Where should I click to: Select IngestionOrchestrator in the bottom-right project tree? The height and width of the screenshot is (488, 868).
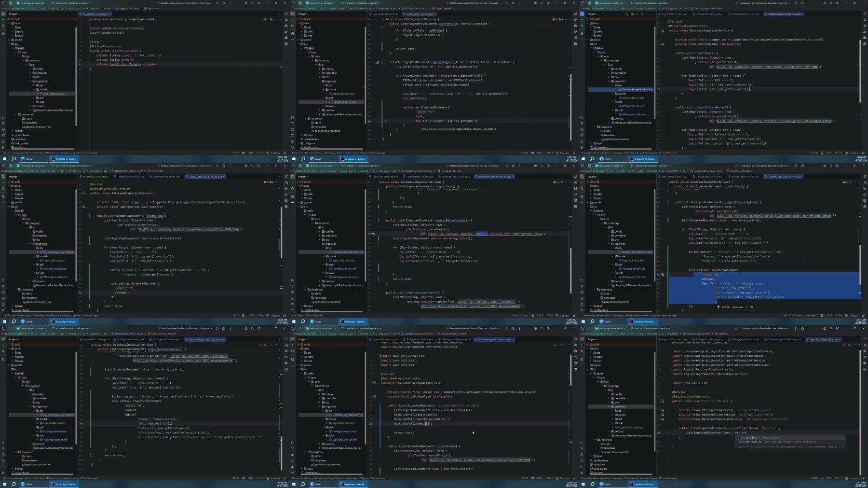tap(629, 427)
